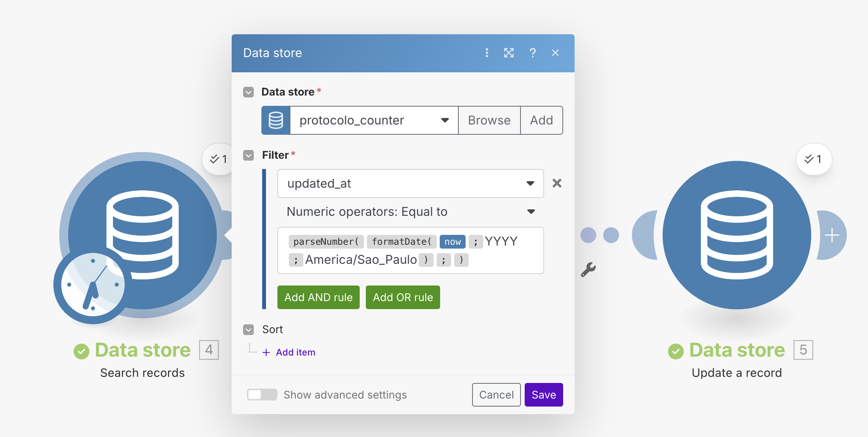Open the Update a record Data store module
Image resolution: width=868 pixels, height=437 pixels.
point(736,235)
